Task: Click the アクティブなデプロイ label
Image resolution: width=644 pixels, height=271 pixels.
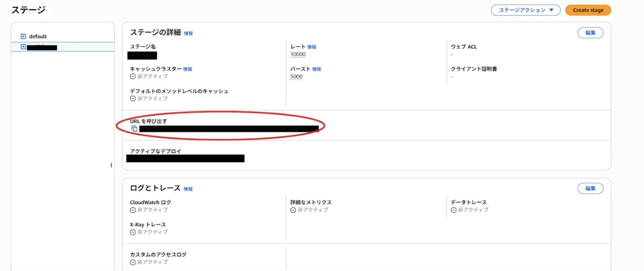Action: point(155,151)
